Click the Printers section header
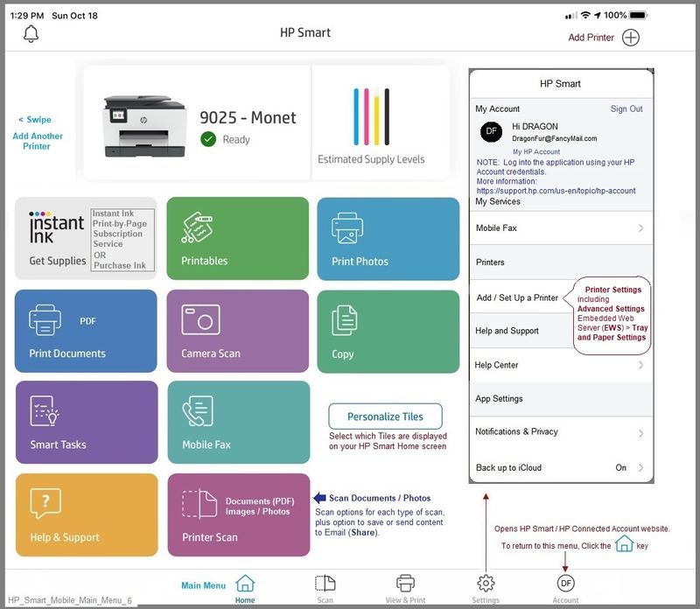Image resolution: width=700 pixels, height=609 pixels. coord(561,262)
